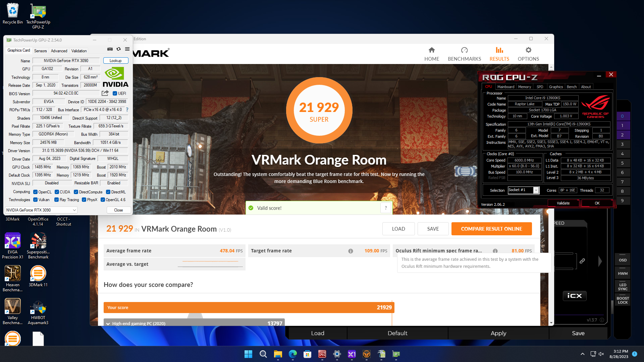Click COMPARE RESULT ONLINE button

pyautogui.click(x=491, y=229)
